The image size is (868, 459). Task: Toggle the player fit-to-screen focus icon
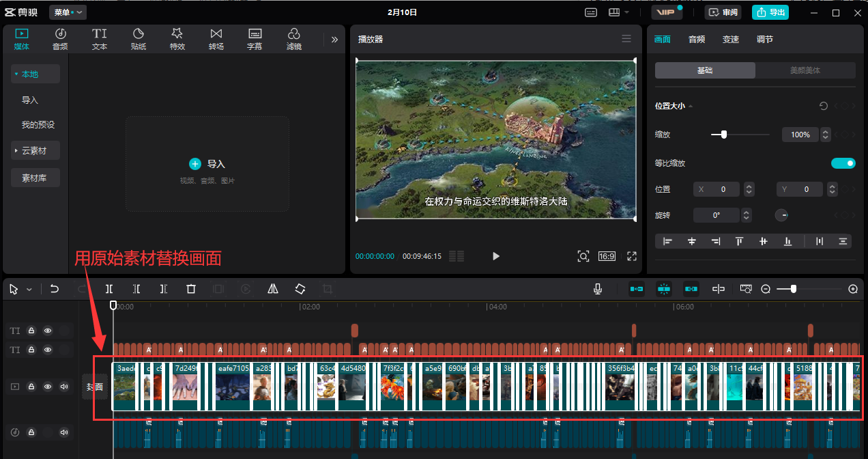(x=583, y=256)
